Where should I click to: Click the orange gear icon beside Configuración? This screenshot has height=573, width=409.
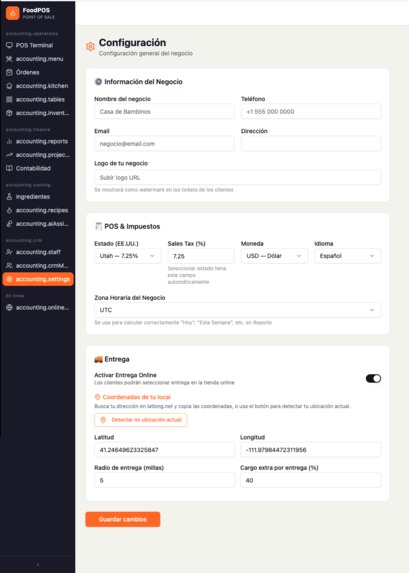[90, 46]
